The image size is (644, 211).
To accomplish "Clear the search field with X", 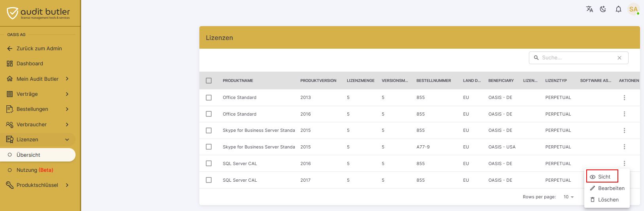I will [x=619, y=58].
